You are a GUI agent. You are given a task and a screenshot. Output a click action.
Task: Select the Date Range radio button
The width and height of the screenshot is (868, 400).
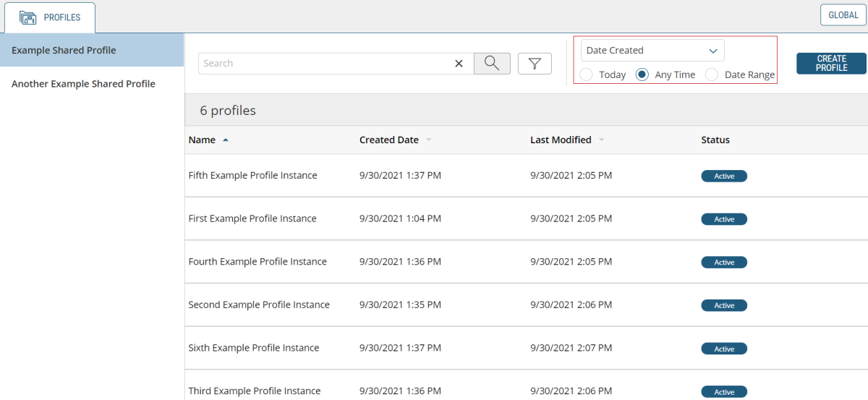tap(712, 75)
